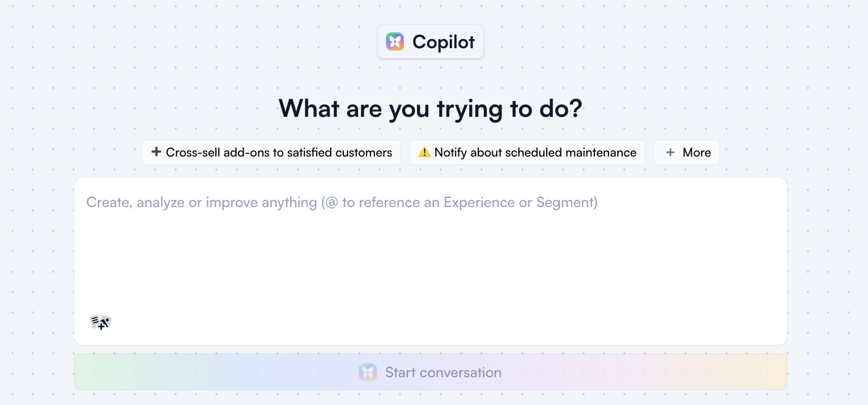This screenshot has height=405, width=868.
Task: Click the Start conversation text label
Action: [444, 373]
